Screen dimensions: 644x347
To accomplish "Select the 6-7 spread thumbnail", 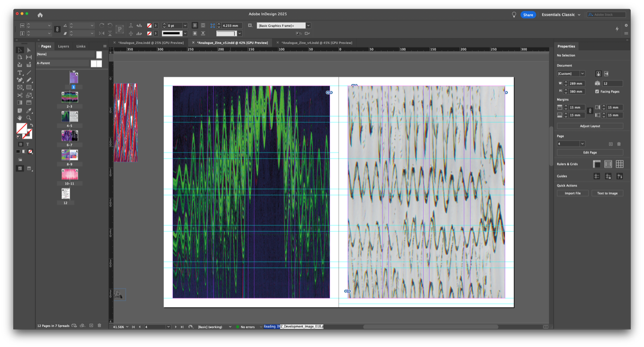I will pyautogui.click(x=69, y=135).
